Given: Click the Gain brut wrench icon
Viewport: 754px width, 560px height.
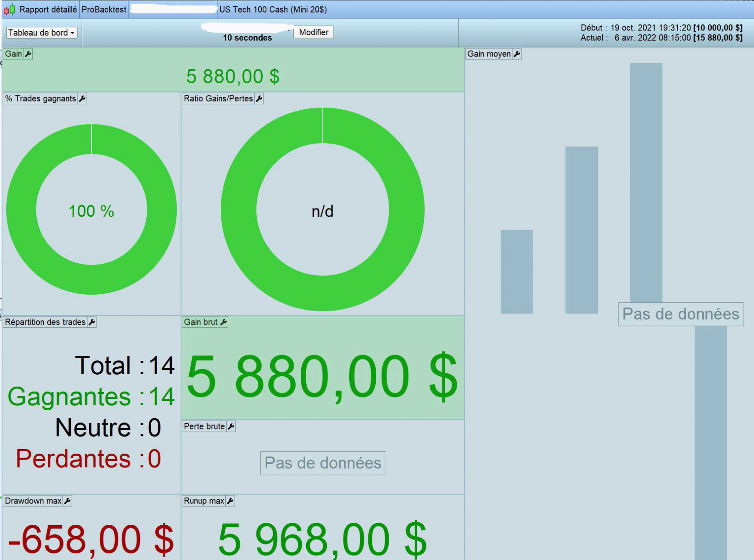Looking at the screenshot, I should [x=224, y=322].
